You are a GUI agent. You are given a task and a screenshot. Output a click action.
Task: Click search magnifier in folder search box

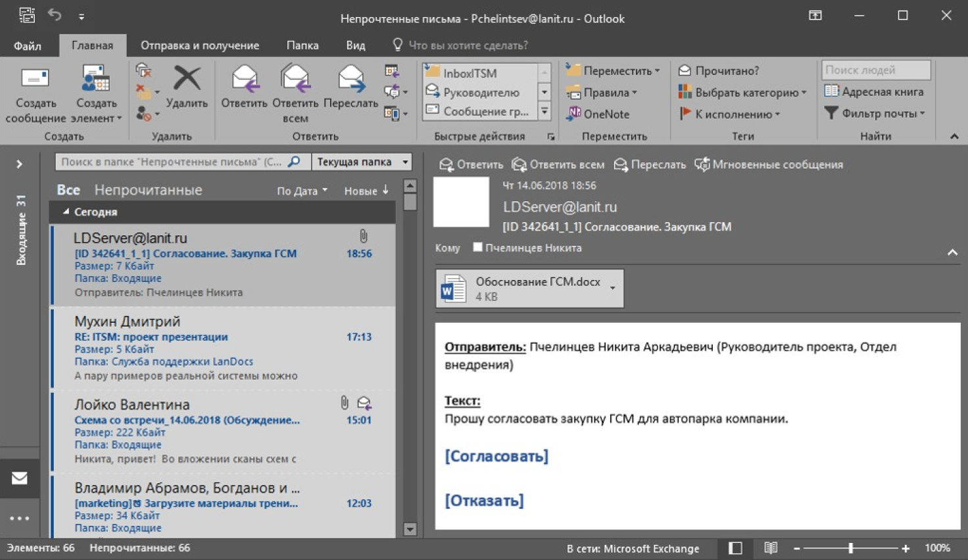pyautogui.click(x=294, y=161)
